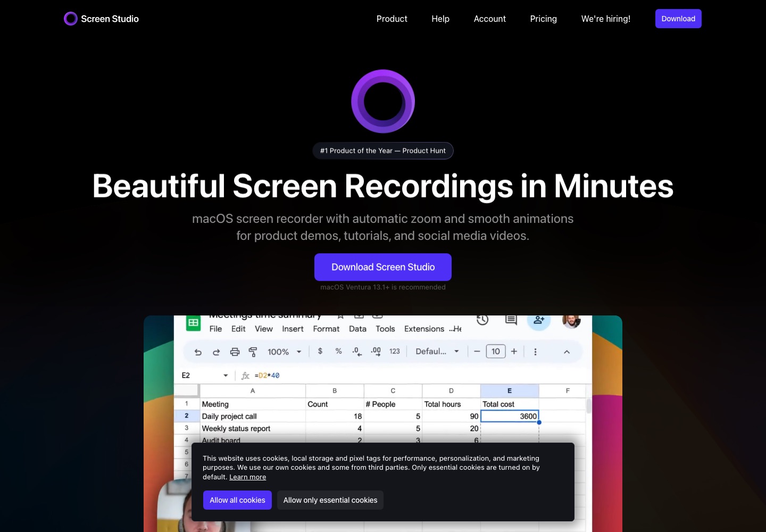Click the Google Sheets icon in video
This screenshot has width=766, height=532.
[x=193, y=322]
